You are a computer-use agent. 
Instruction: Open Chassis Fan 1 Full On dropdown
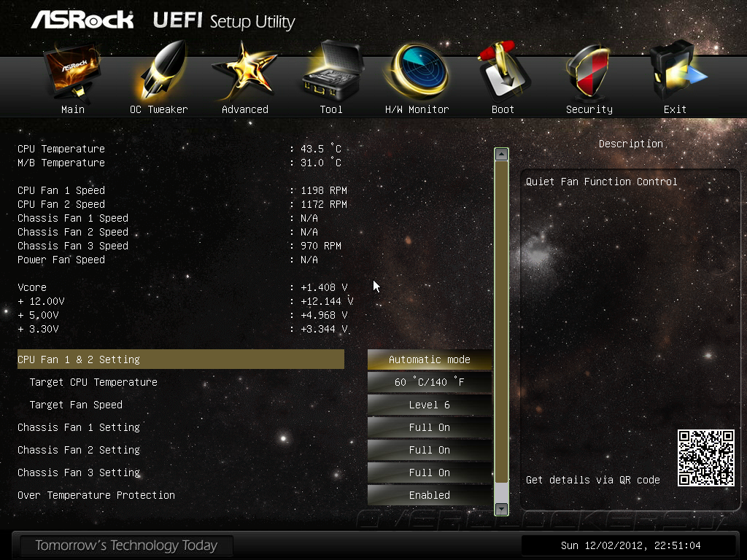[x=430, y=427]
